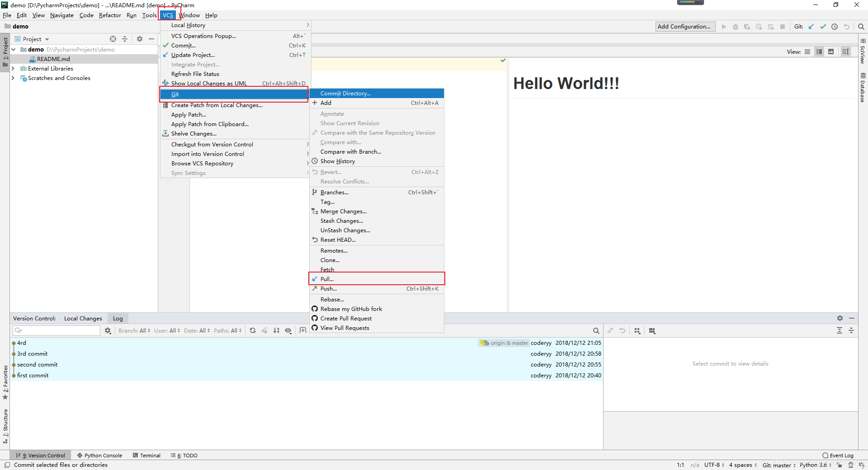Click the Search Everywhere magnifier in the top toolbar

click(x=861, y=27)
